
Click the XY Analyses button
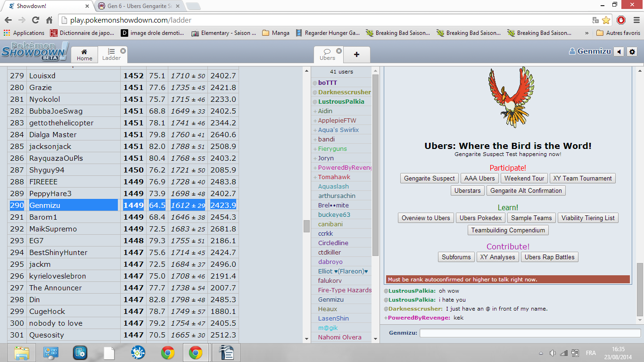(497, 257)
